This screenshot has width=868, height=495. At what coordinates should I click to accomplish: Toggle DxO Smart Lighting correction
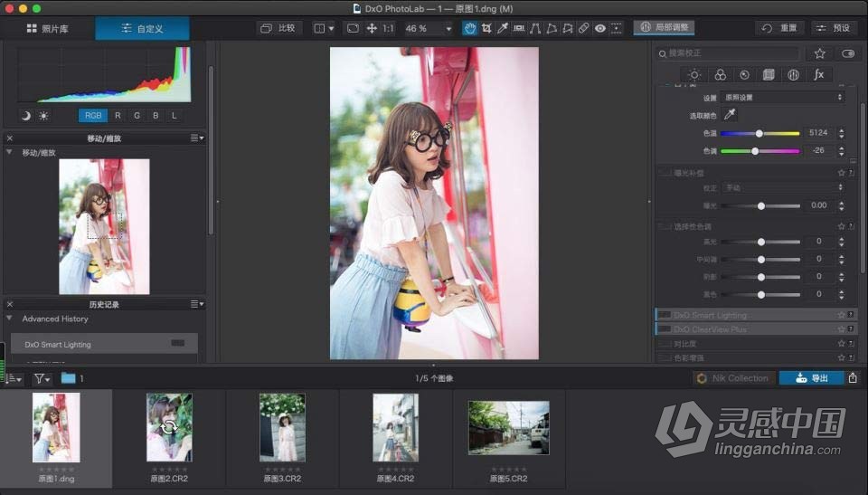pyautogui.click(x=665, y=315)
